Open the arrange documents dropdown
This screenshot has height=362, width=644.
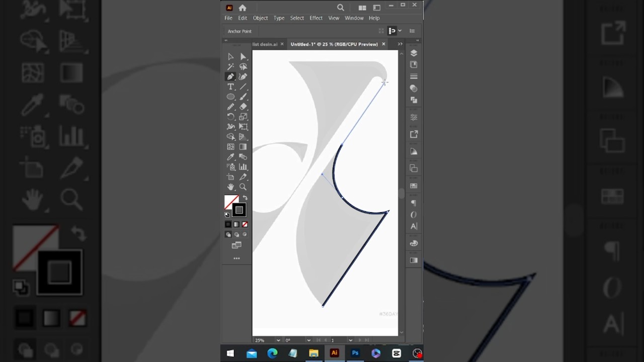coord(362,8)
